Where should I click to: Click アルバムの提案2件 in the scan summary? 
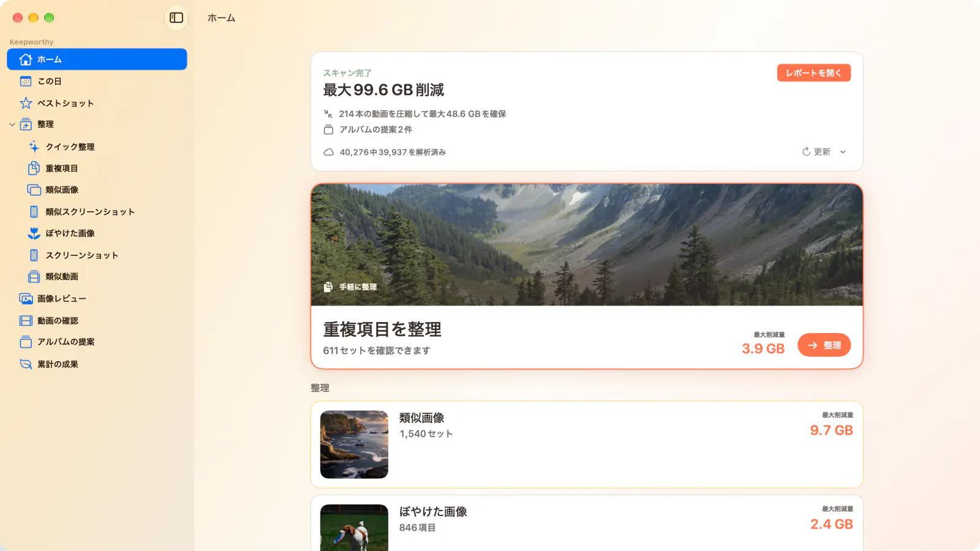coord(376,130)
